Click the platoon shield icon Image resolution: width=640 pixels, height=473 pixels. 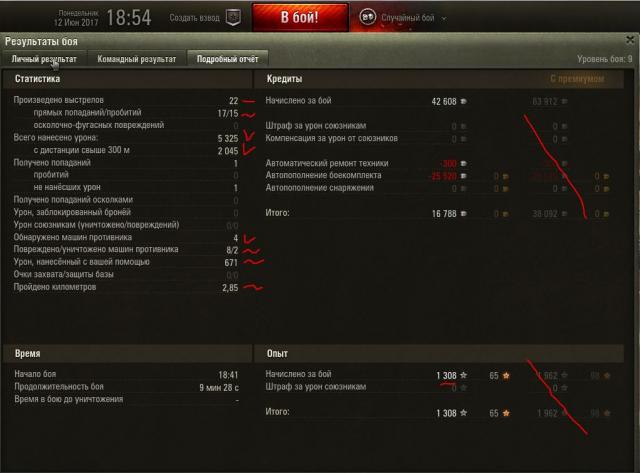[233, 18]
